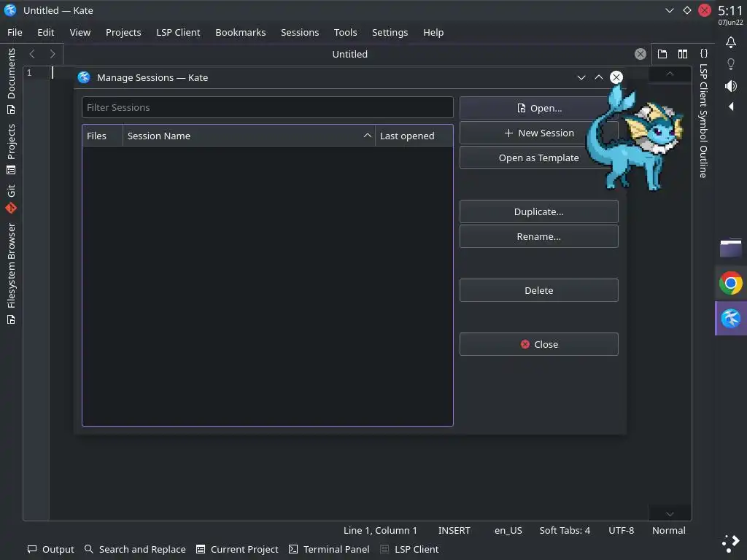Viewport: 747px width, 560px height.
Task: Open the Sessions menu
Action: click(300, 32)
